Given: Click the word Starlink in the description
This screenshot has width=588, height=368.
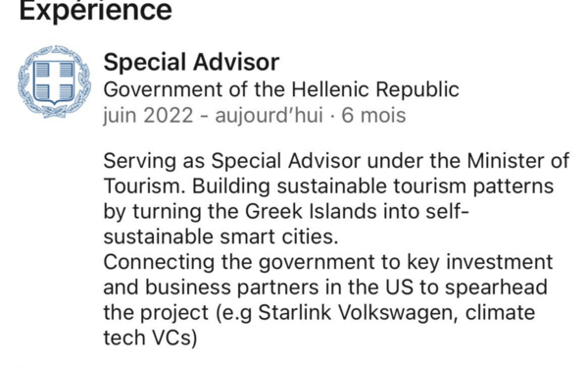Looking at the screenshot, I should tap(295, 312).
